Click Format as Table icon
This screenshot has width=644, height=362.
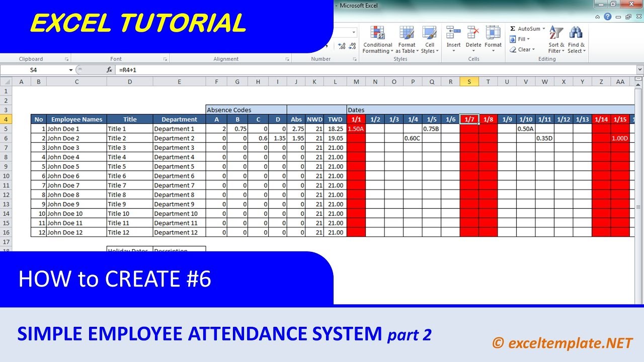coord(407,33)
